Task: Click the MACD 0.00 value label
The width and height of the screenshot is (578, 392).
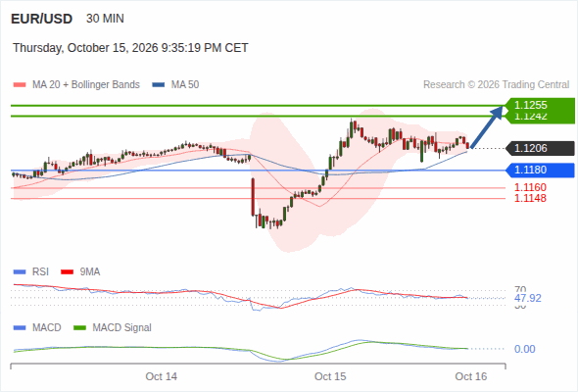Action: [x=524, y=349]
